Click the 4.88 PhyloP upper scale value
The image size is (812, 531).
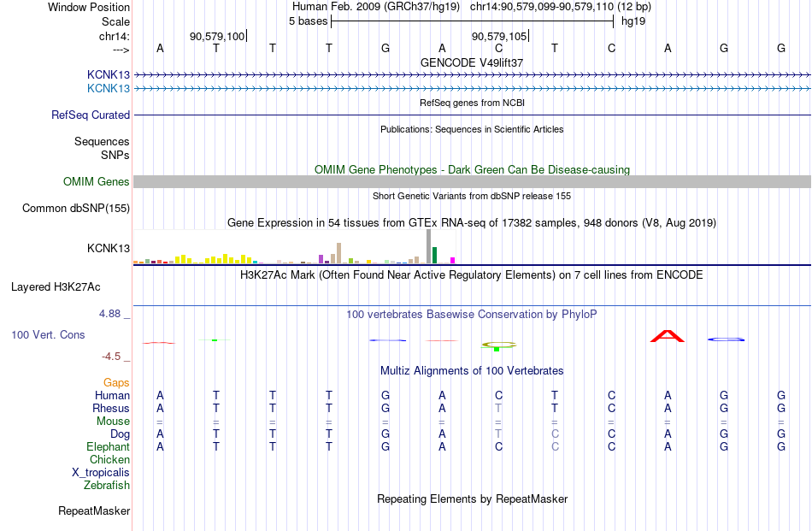(x=109, y=314)
